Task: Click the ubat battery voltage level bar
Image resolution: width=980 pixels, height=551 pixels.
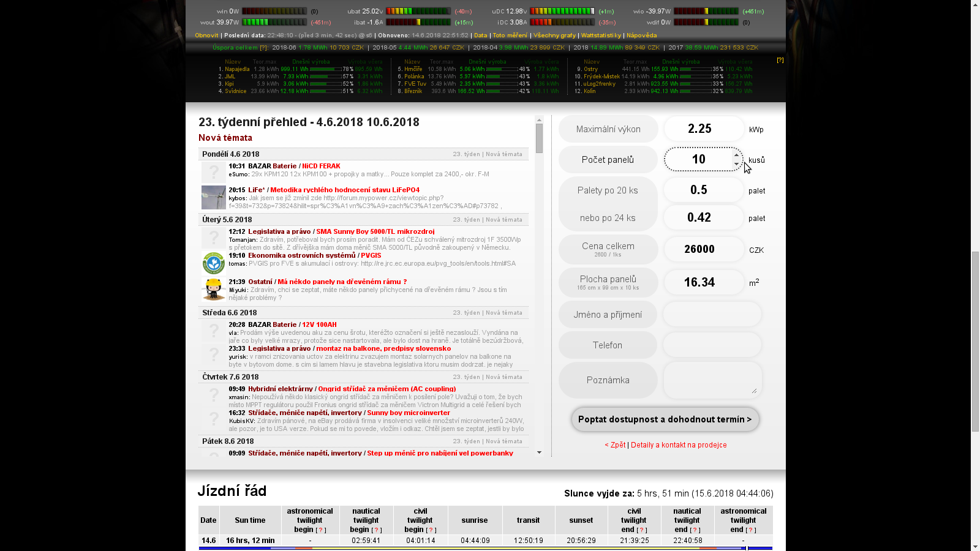Action: click(x=418, y=11)
